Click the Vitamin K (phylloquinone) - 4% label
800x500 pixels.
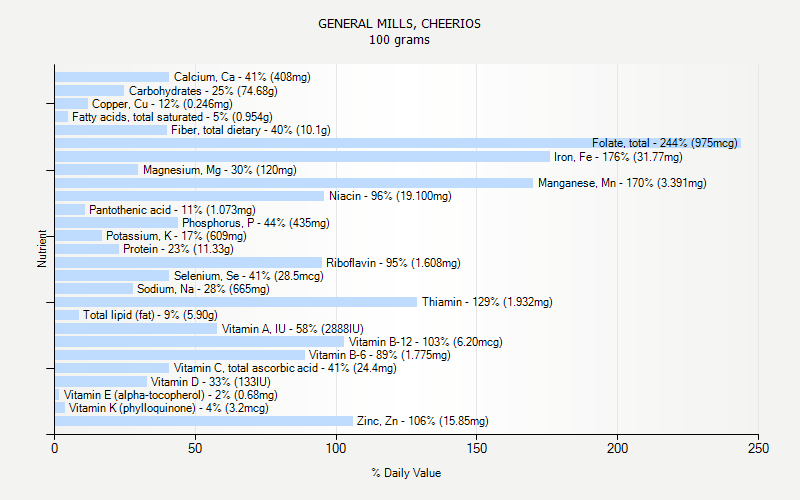(x=168, y=408)
